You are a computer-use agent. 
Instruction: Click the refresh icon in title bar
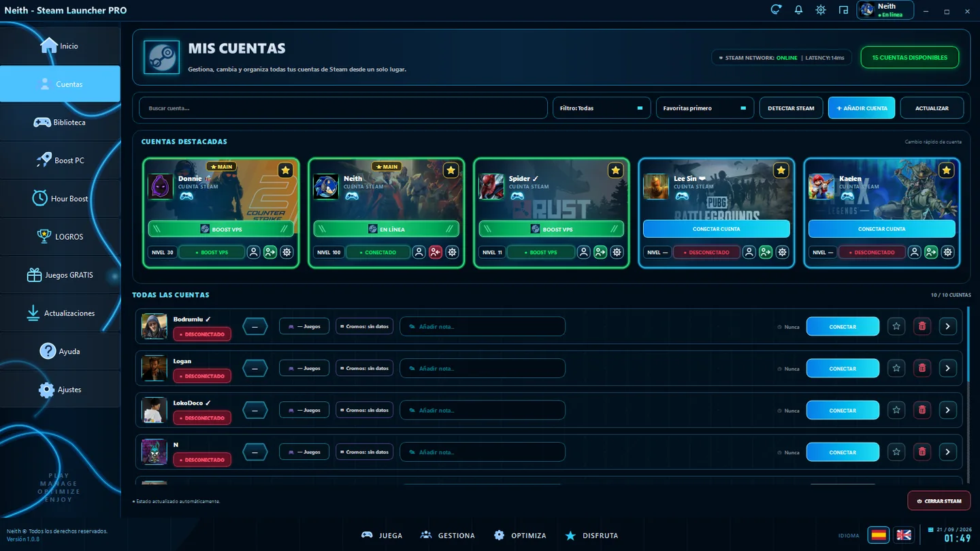pos(776,10)
